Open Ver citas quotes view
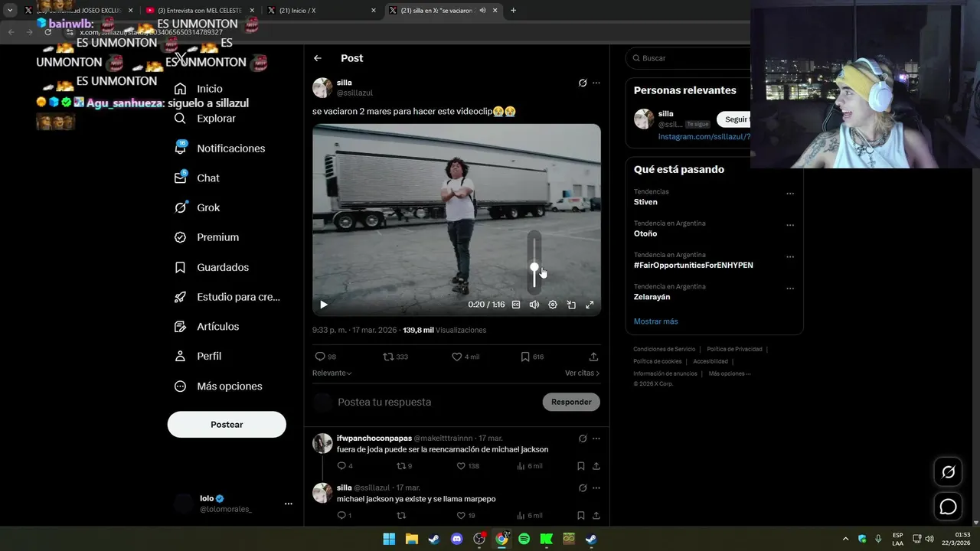Image resolution: width=980 pixels, height=551 pixels. [x=582, y=373]
